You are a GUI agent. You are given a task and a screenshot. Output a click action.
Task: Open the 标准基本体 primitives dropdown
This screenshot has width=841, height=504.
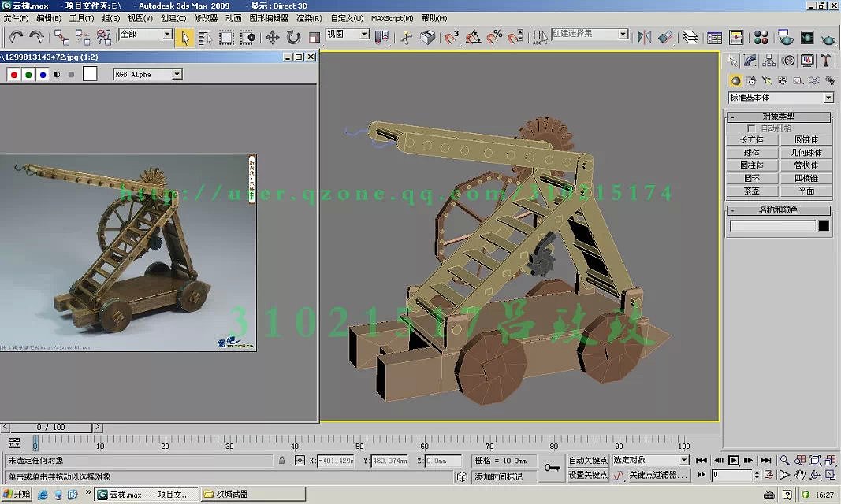[829, 98]
